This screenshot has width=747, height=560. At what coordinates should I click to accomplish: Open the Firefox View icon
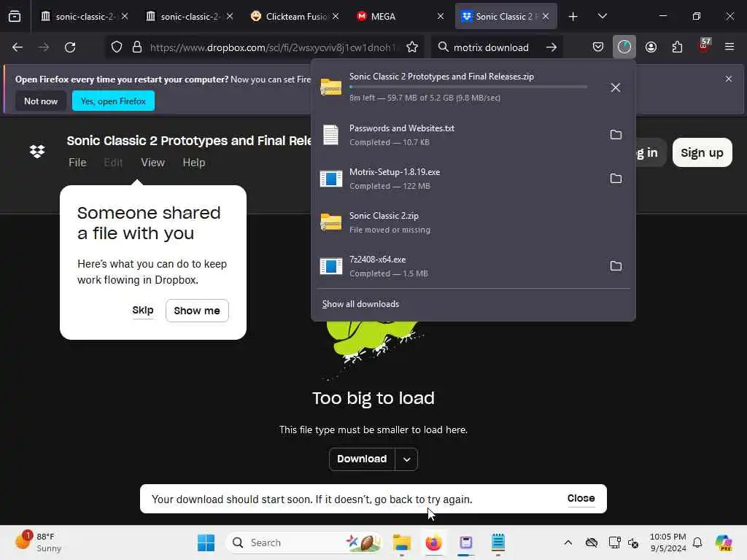tap(15, 17)
